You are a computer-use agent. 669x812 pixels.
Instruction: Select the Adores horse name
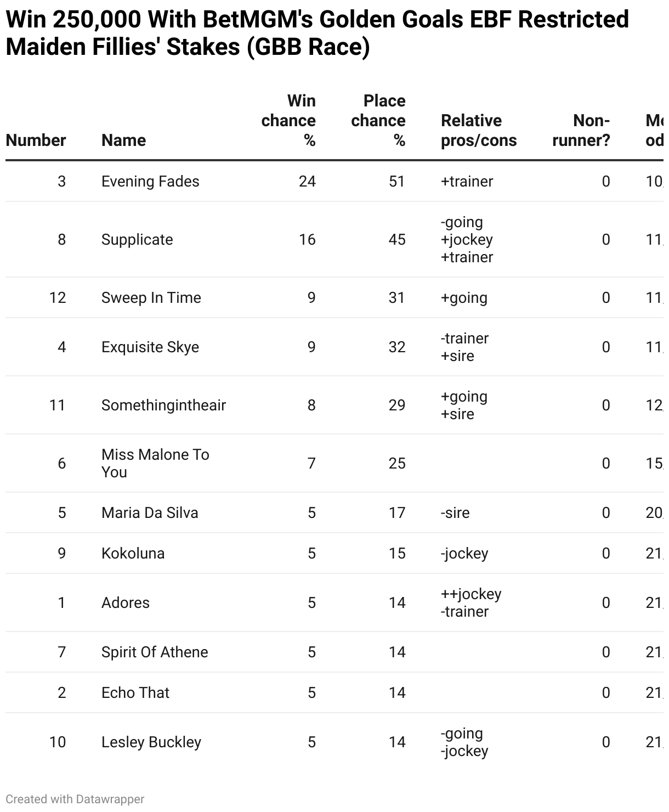[126, 603]
